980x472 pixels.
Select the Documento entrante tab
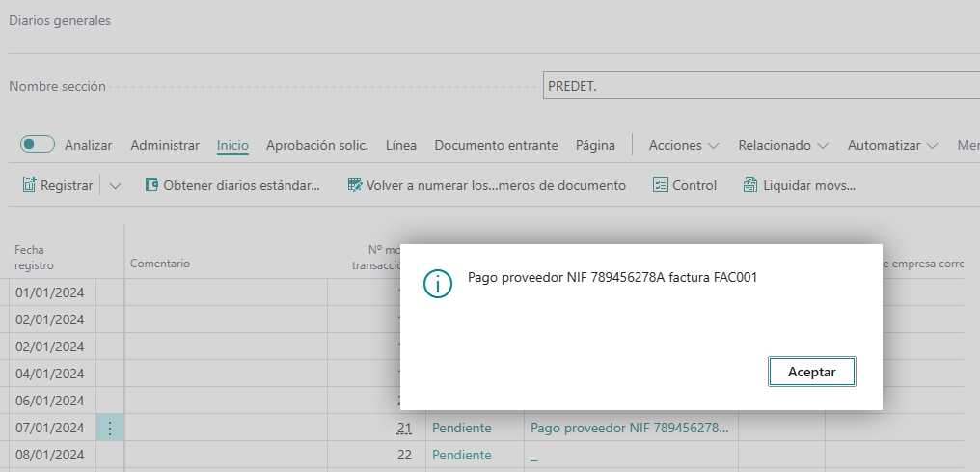coord(496,145)
